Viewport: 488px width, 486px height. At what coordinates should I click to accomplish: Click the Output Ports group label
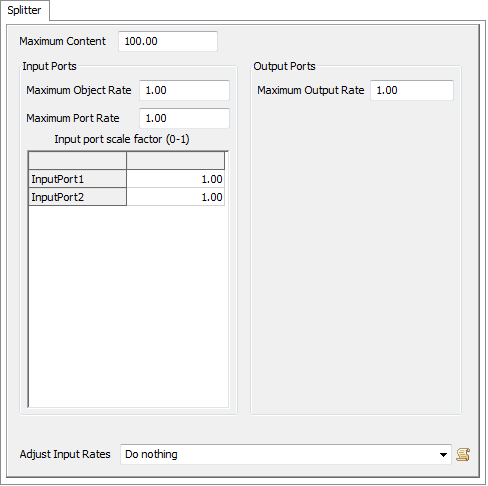pos(284,66)
